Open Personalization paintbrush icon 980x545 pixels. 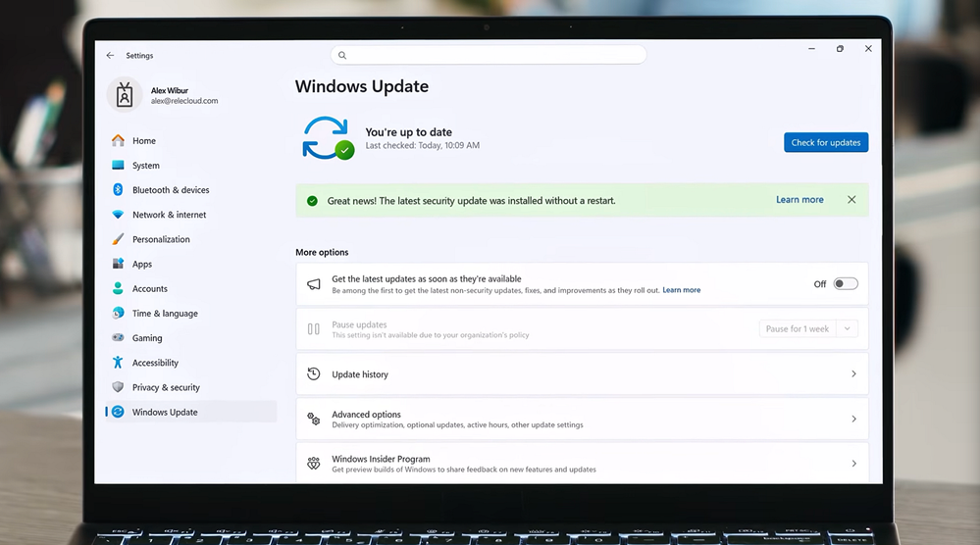pyautogui.click(x=118, y=239)
